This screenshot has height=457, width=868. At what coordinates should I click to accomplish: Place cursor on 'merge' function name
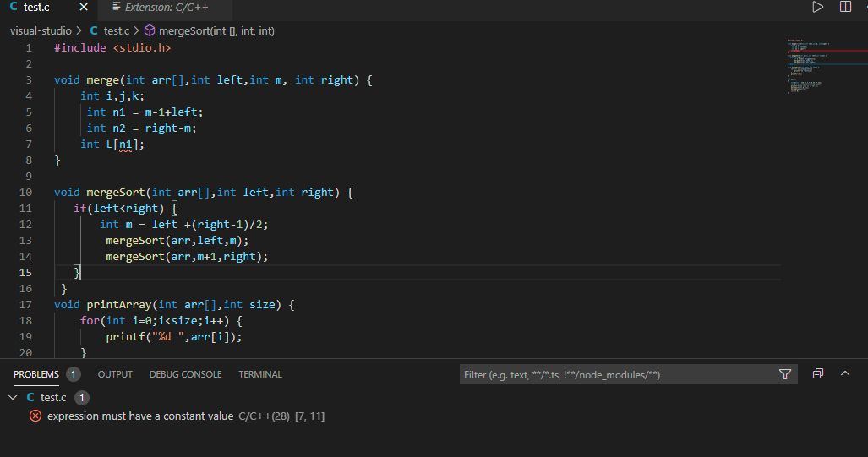point(102,80)
